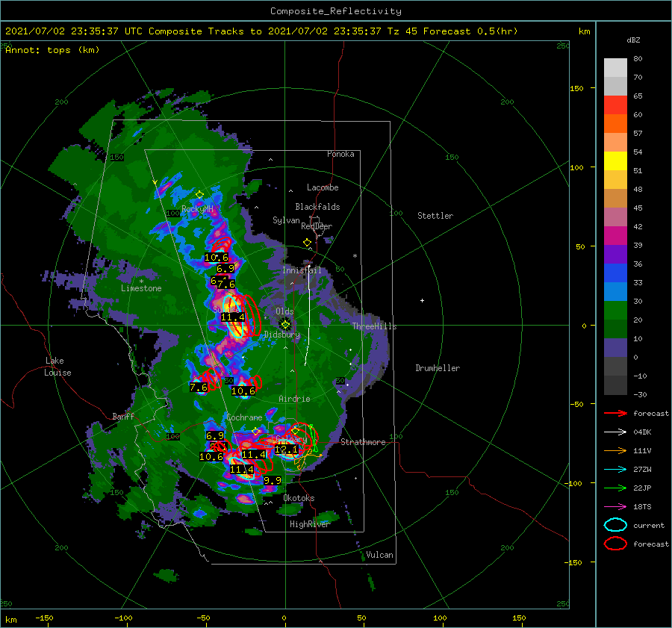Click the Olds town label

[284, 311]
